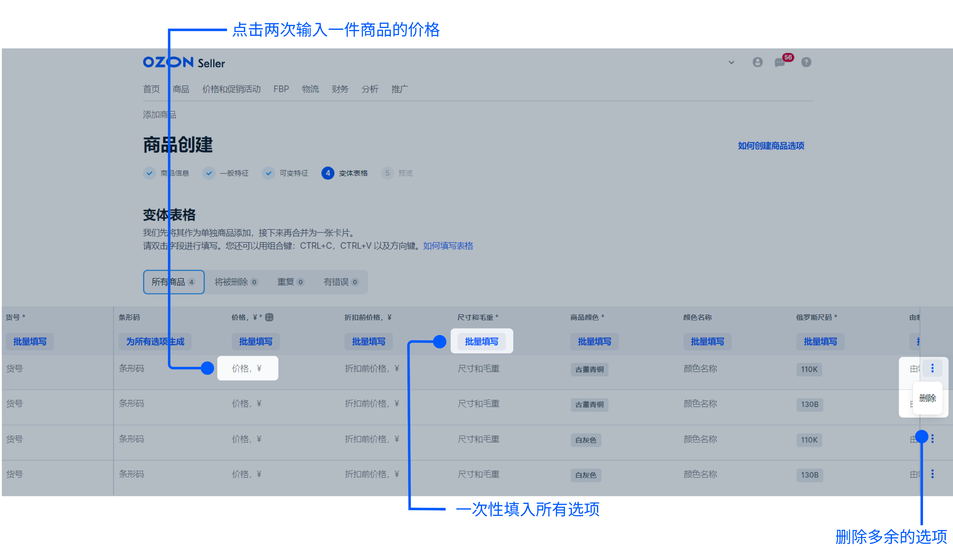Open the 商品 navigation item

[181, 89]
